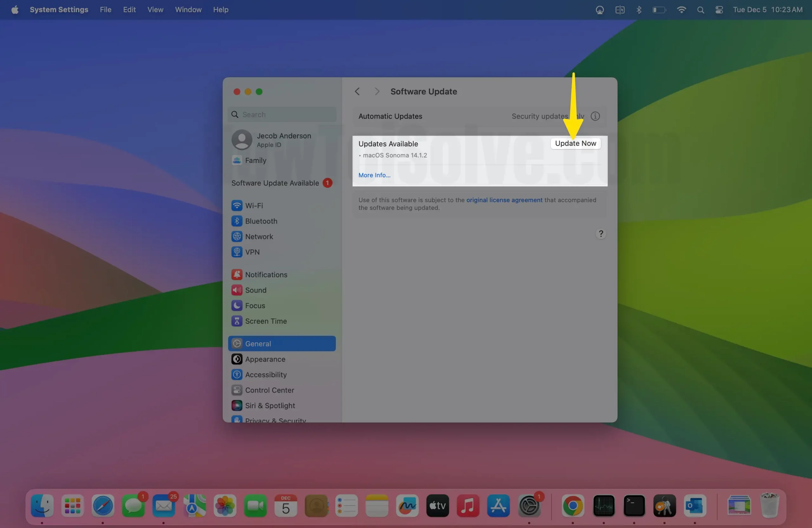812x528 pixels.
Task: Click the Bluetooth menu bar icon
Action: [639, 10]
